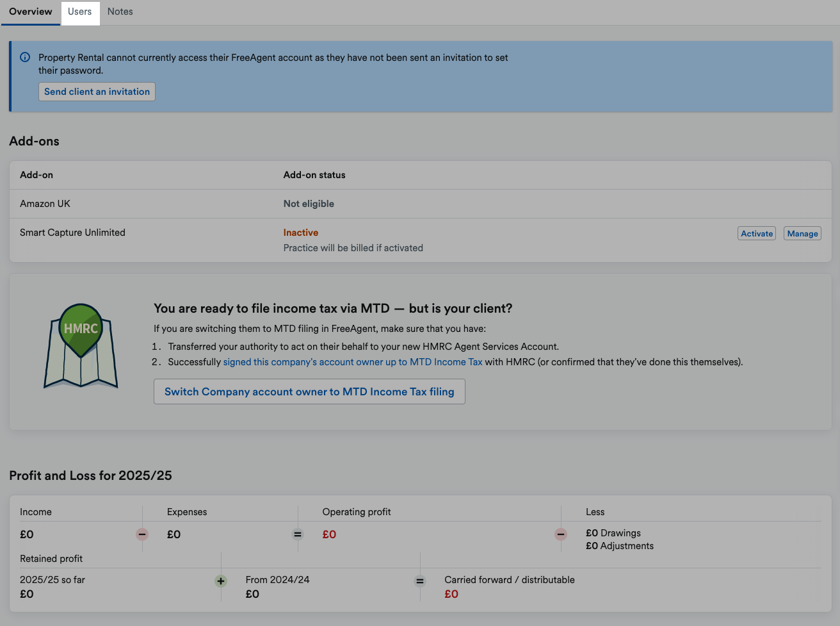
Task: Select Smart Capture Unlimited row name
Action: tap(72, 233)
